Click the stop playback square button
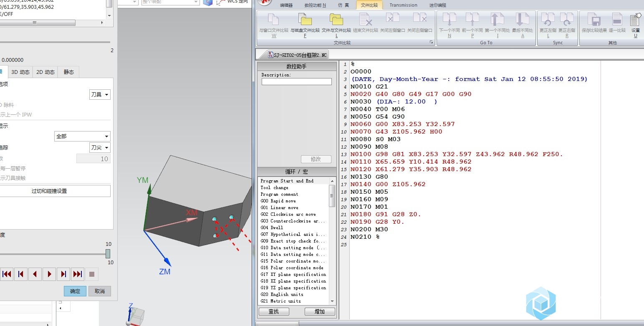This screenshot has width=644, height=326. (x=92, y=274)
